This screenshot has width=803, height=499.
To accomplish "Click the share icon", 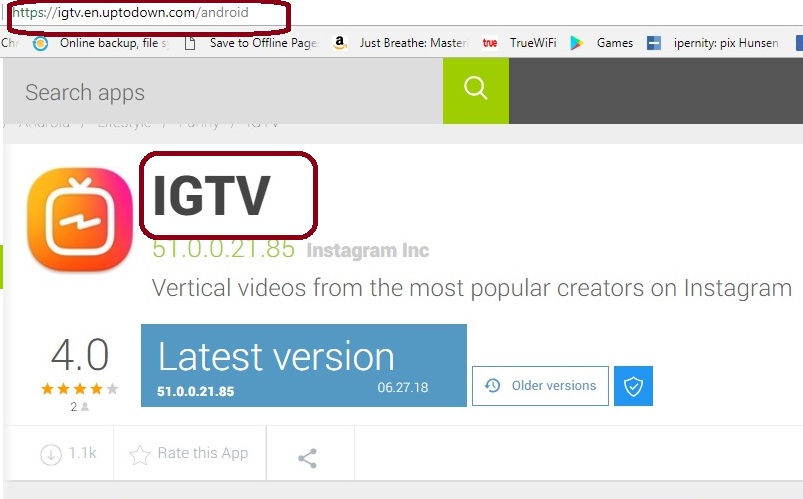I will pyautogui.click(x=307, y=458).
